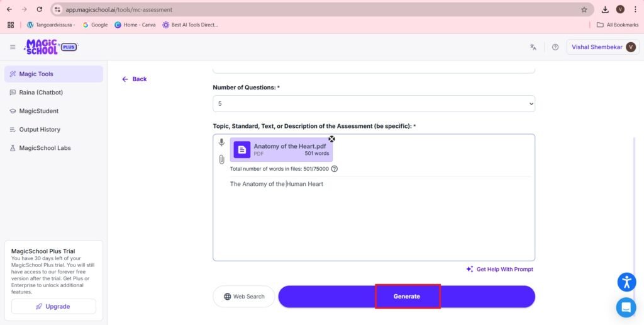Click the Generate button
Image resolution: width=644 pixels, height=325 pixels.
click(x=407, y=297)
